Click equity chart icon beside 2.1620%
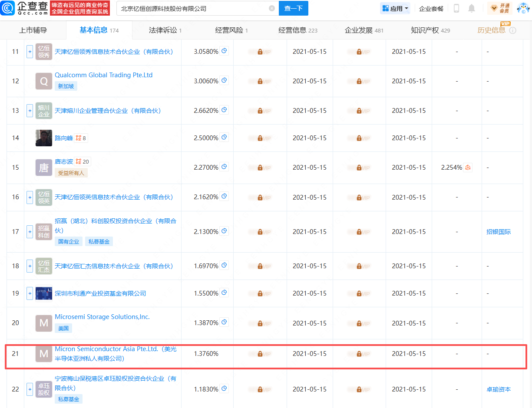Viewport: 532px width, 408px height. 225,196
